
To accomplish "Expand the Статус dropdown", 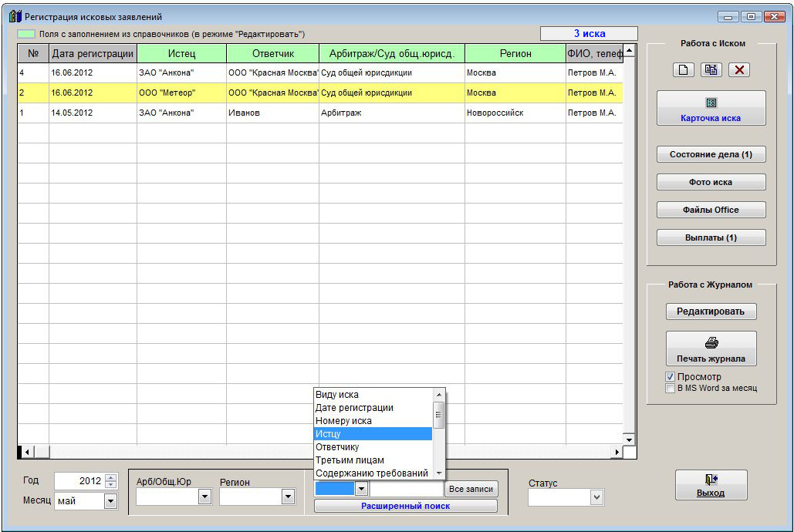I will [x=596, y=498].
